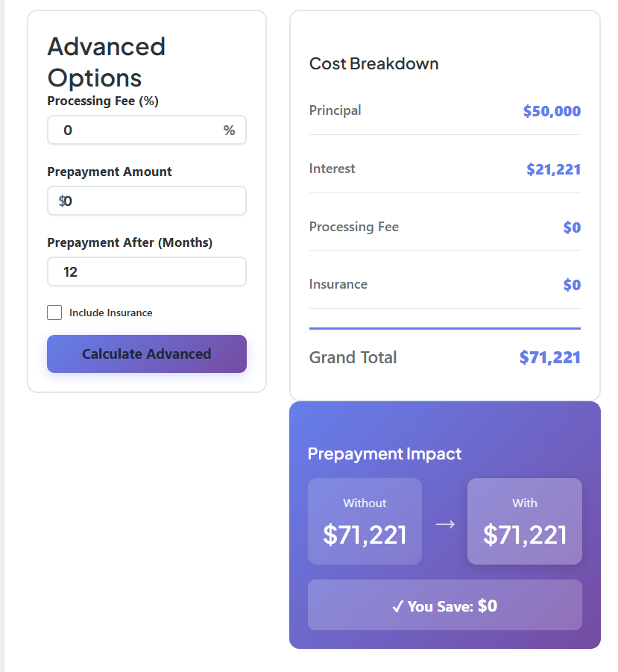Click the Advanced Options heading
Viewport: 618px width, 672px height.
click(x=106, y=62)
